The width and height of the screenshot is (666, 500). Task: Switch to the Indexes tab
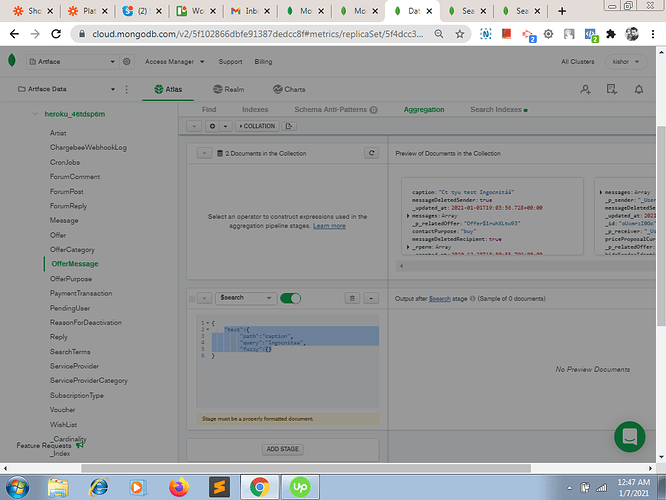(255, 108)
